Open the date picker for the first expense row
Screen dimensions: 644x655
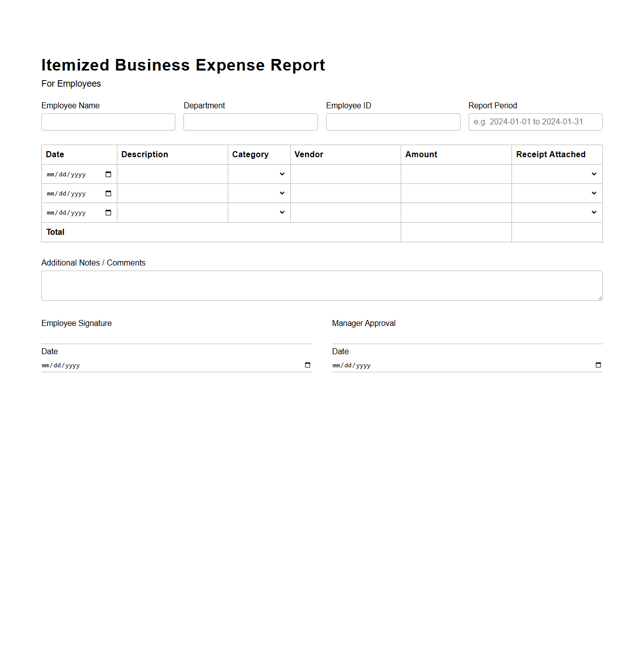point(108,174)
